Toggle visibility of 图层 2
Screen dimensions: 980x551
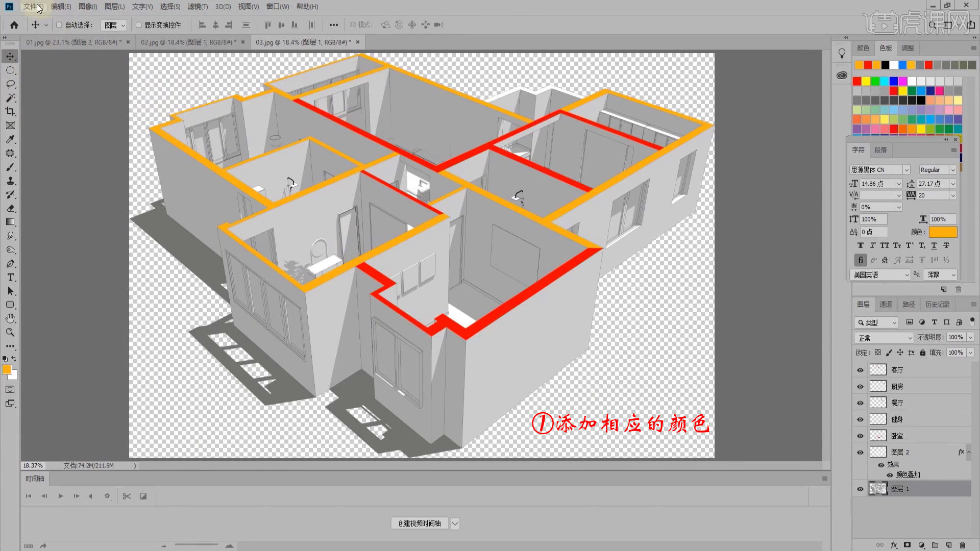point(860,453)
